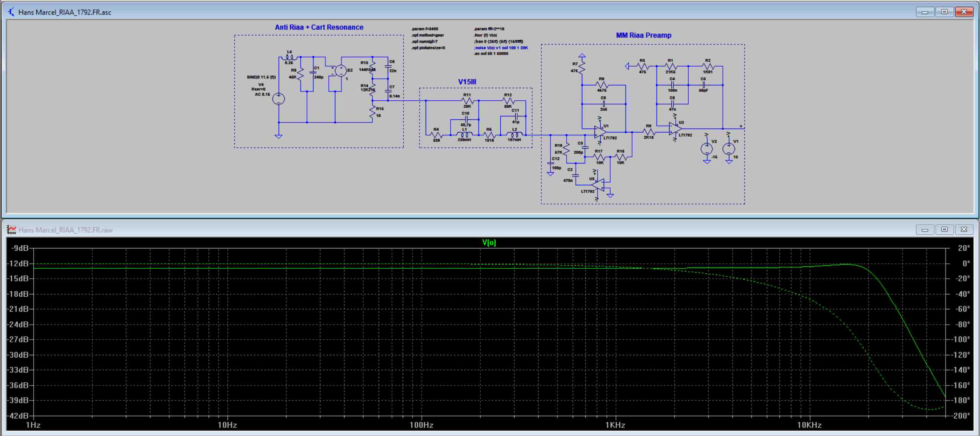
Task: Select resistor R12 in the V15III block
Action: point(508,101)
